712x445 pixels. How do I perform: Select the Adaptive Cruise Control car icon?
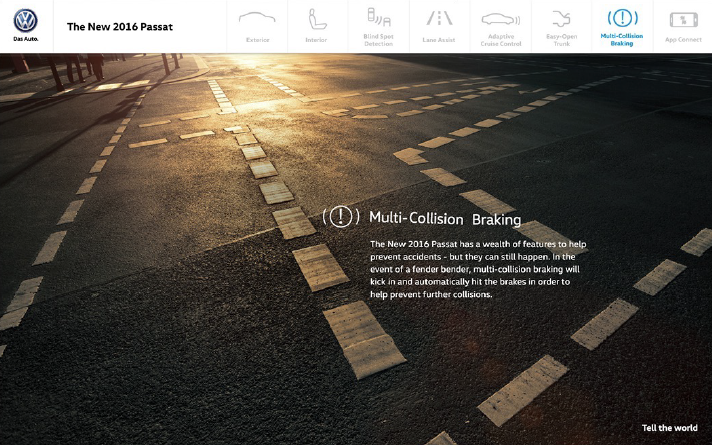coord(500,18)
